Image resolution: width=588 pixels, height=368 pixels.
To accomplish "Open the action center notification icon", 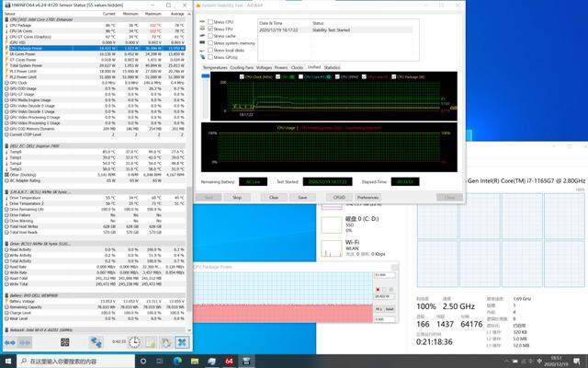I will coord(577,362).
